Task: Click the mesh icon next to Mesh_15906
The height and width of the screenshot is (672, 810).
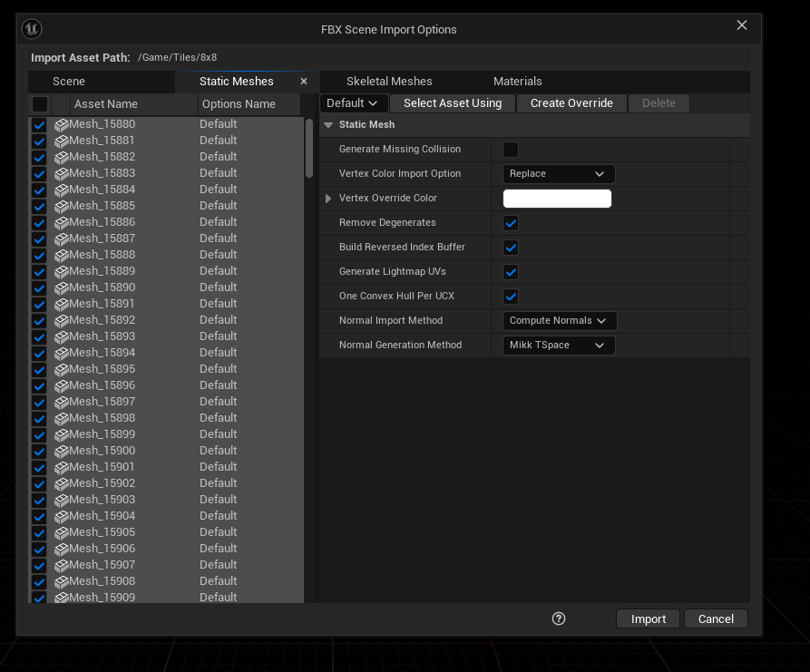Action: pos(62,550)
